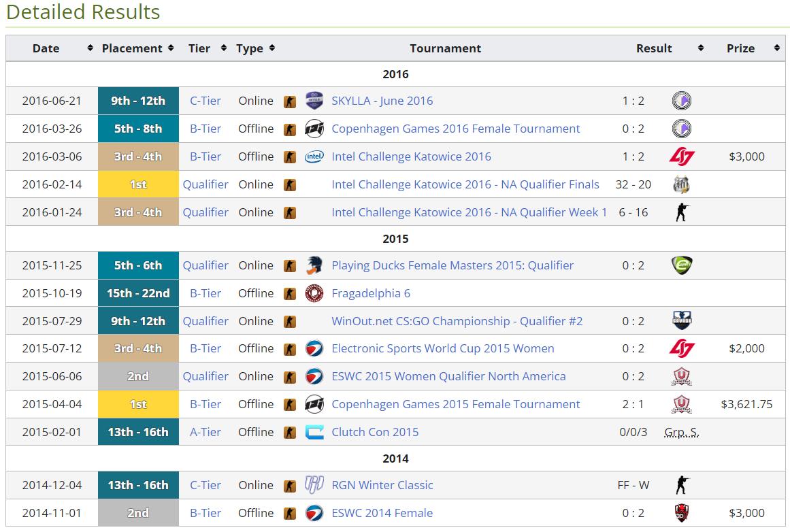Open Playing Ducks Female Masters 2015 Qualifier
790x532 pixels.
click(452, 265)
